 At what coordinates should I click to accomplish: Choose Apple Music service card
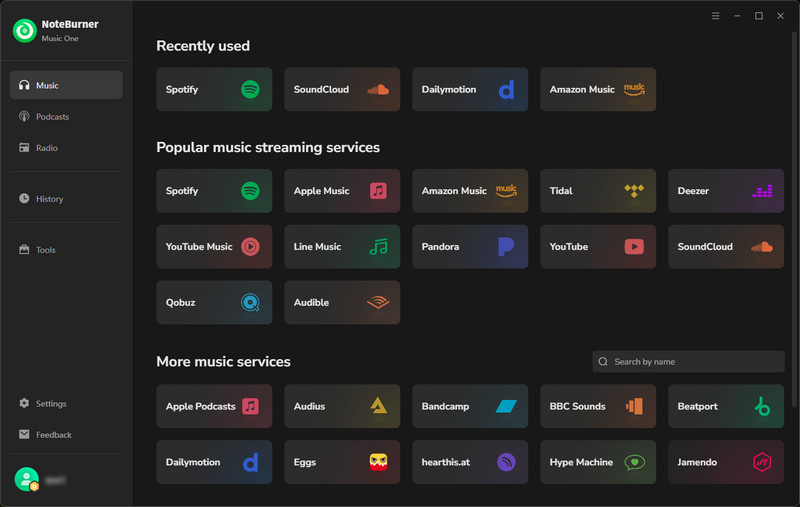pos(342,191)
